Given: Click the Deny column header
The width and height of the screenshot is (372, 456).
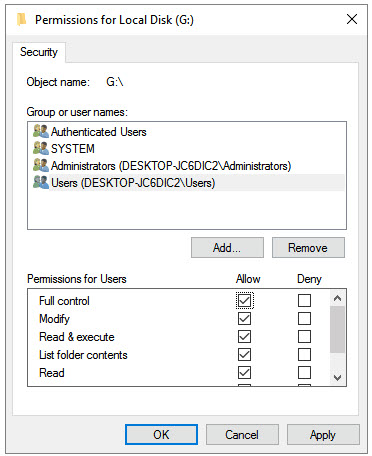Looking at the screenshot, I should [309, 279].
